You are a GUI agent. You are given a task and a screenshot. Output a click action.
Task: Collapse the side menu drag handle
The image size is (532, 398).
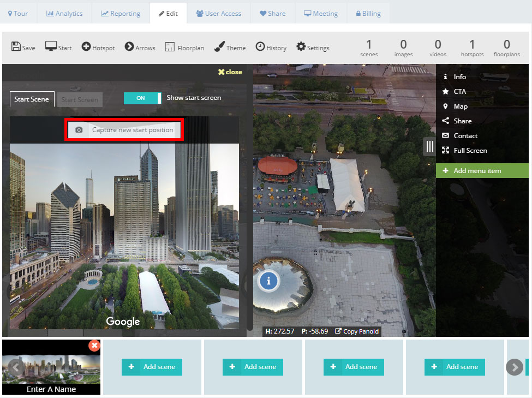click(429, 146)
